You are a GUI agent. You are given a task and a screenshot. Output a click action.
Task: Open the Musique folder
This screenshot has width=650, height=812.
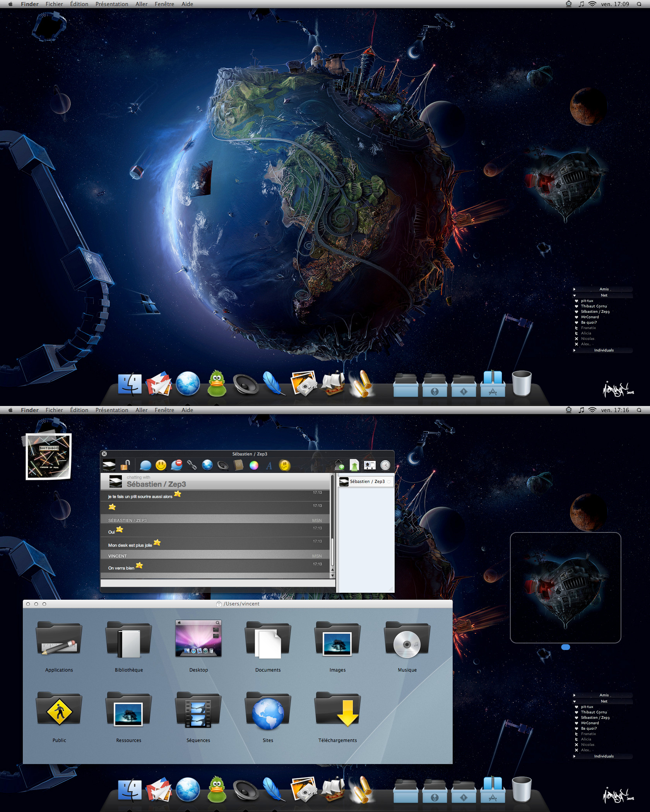pyautogui.click(x=407, y=646)
